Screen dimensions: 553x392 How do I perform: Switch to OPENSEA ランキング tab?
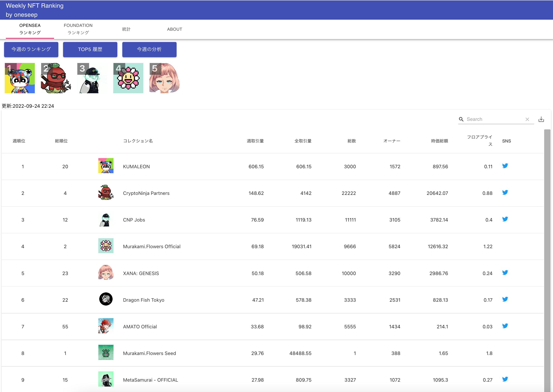click(x=30, y=29)
